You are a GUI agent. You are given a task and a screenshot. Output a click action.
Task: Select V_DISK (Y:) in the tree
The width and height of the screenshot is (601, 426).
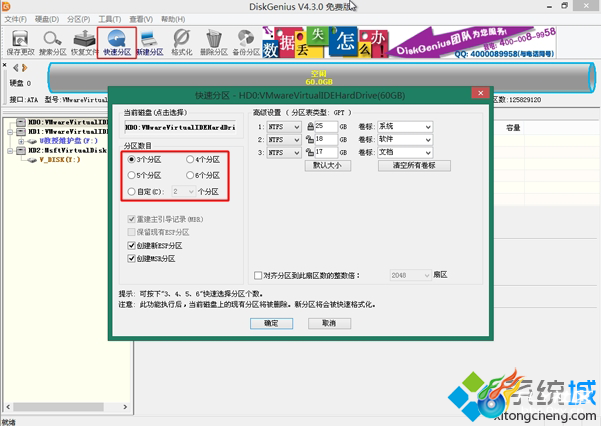(60, 160)
